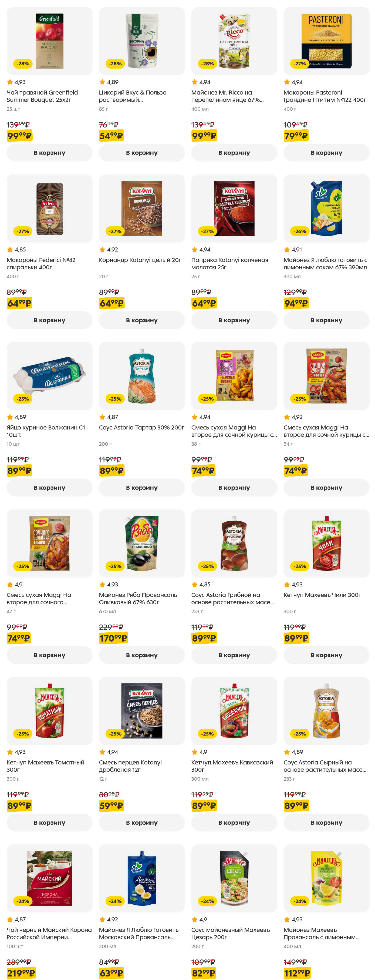This screenshot has width=375, height=980.
Task: Click the -26% badge on lemon mayonnaise
Action: (x=300, y=231)
